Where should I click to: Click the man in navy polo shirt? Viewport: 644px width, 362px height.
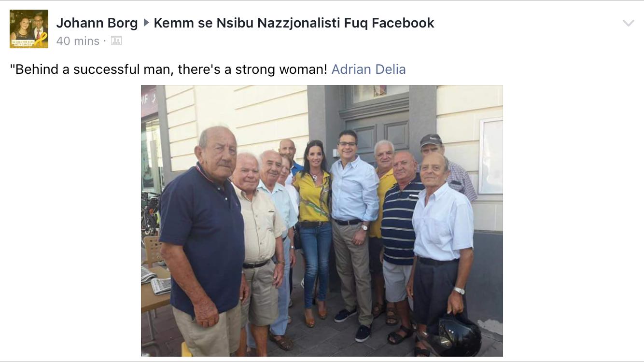tap(205, 241)
